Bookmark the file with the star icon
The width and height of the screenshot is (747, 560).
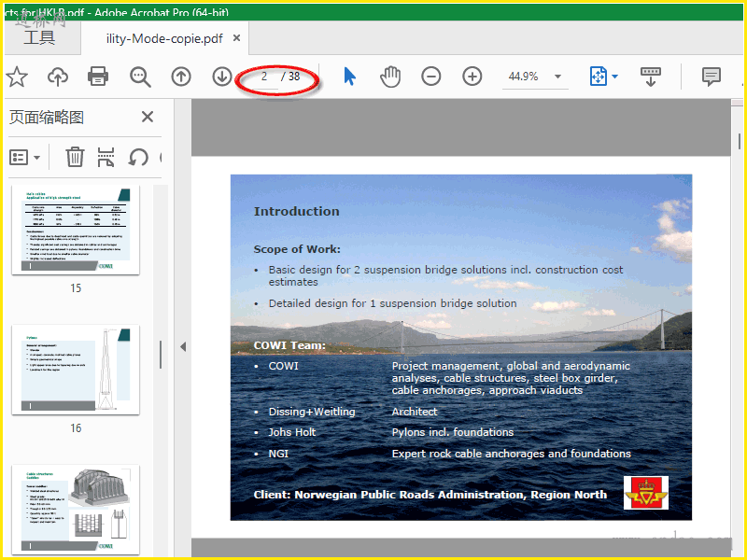(x=17, y=77)
